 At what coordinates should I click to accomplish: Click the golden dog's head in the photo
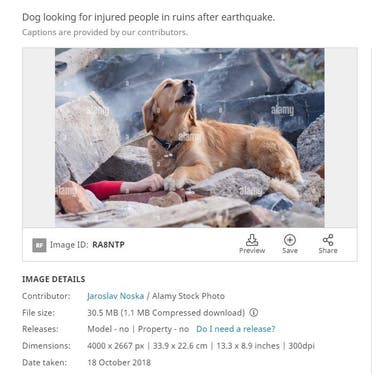(172, 99)
